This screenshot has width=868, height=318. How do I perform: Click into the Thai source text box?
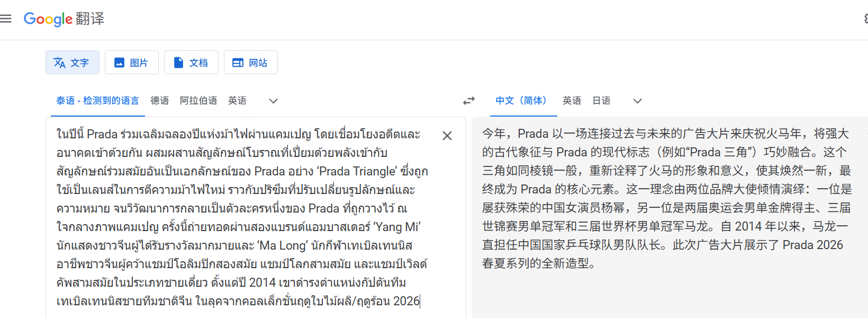click(242, 217)
